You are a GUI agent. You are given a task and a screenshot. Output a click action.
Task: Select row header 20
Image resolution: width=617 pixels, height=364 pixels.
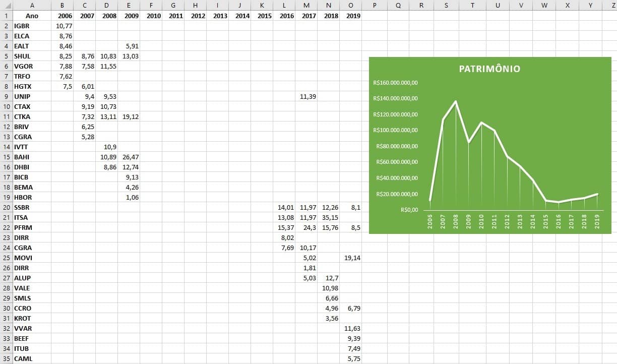pos(6,207)
